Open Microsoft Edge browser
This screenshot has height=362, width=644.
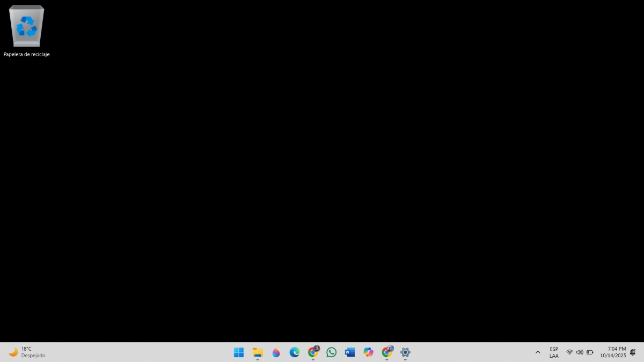295,352
